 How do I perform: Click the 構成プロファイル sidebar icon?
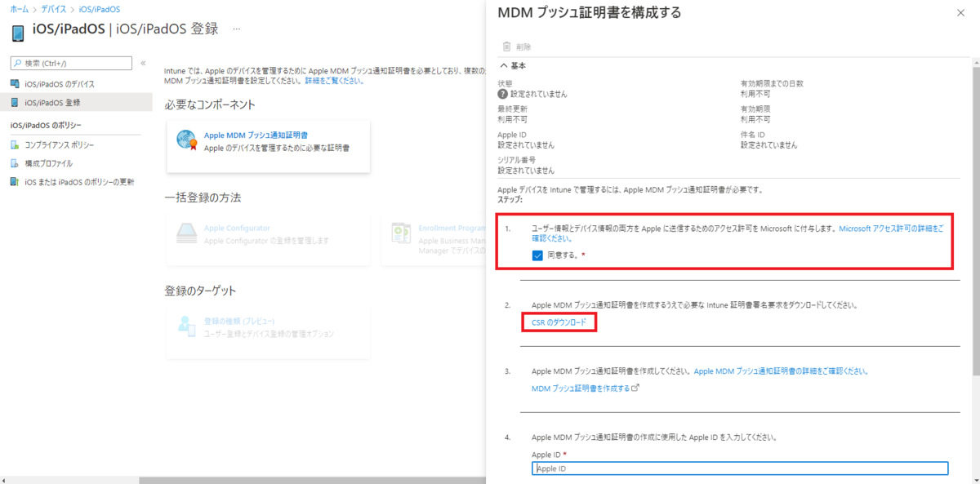pos(15,163)
